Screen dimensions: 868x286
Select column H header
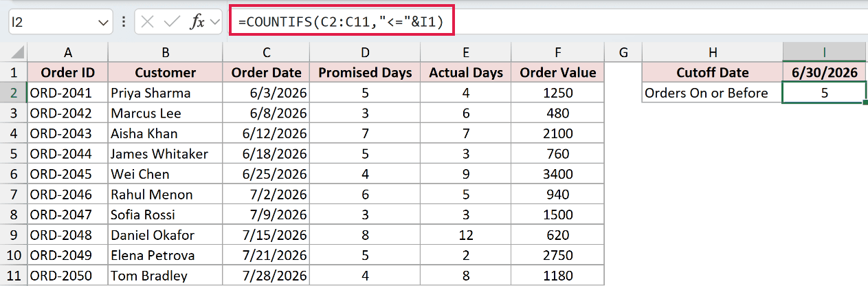[x=712, y=52]
